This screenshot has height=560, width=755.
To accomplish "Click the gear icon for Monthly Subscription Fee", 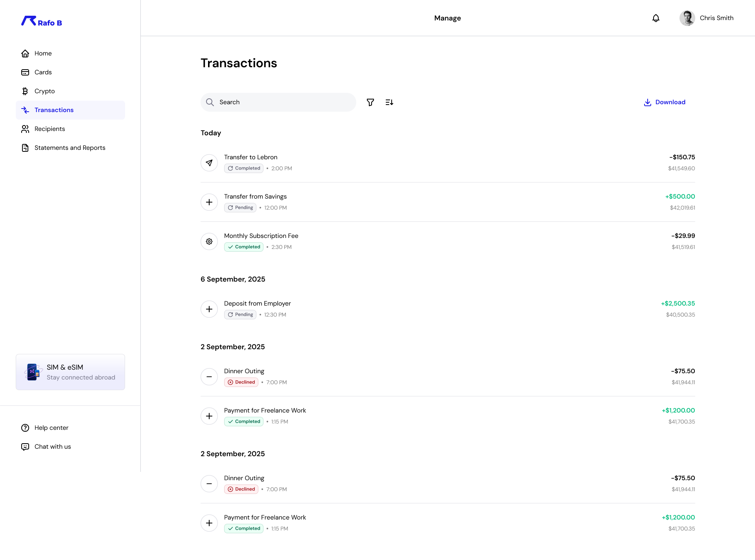I will coord(209,241).
